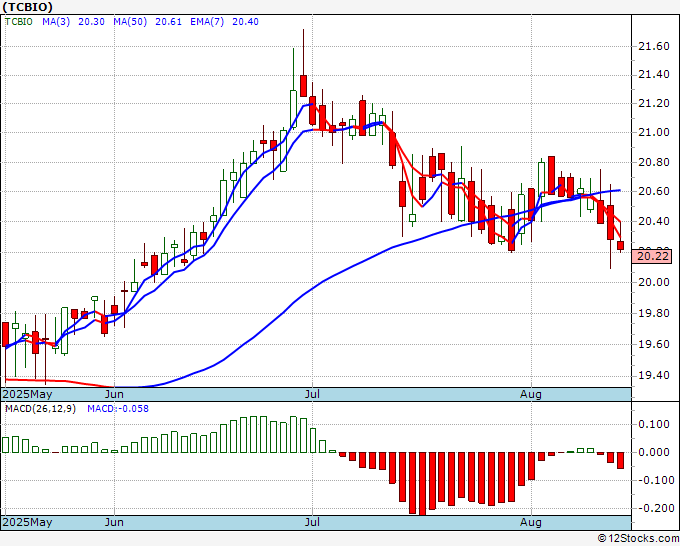The image size is (680, 546).
Task: Click the 21.20 price axis label
Action: 654,103
